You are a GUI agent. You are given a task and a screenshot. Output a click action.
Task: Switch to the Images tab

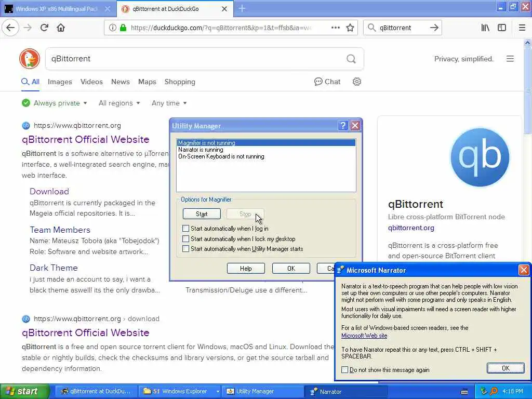click(x=60, y=82)
